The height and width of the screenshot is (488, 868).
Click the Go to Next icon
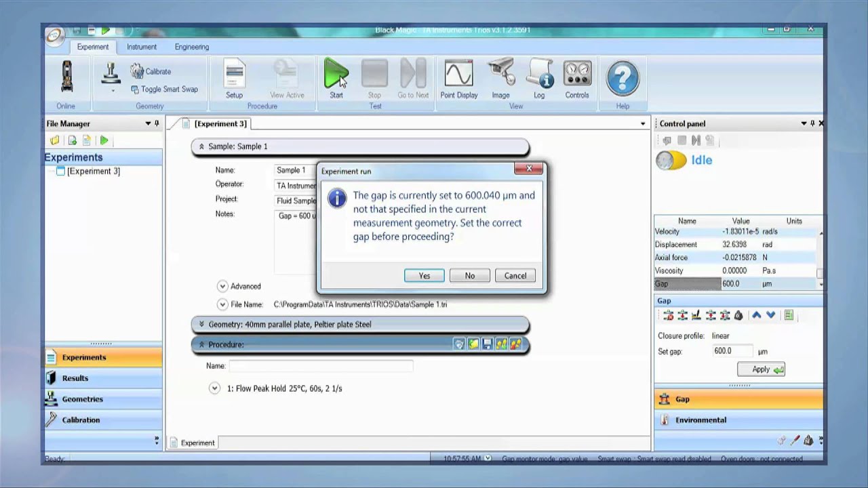[x=413, y=79]
